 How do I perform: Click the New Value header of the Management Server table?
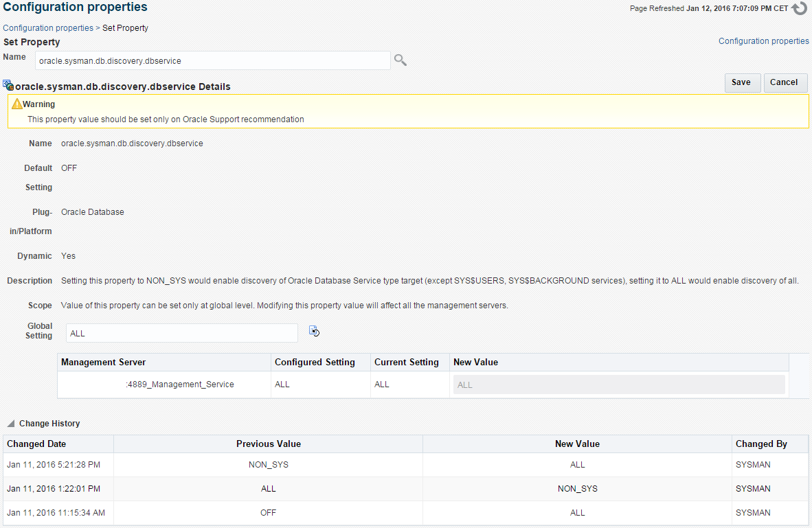(619, 363)
